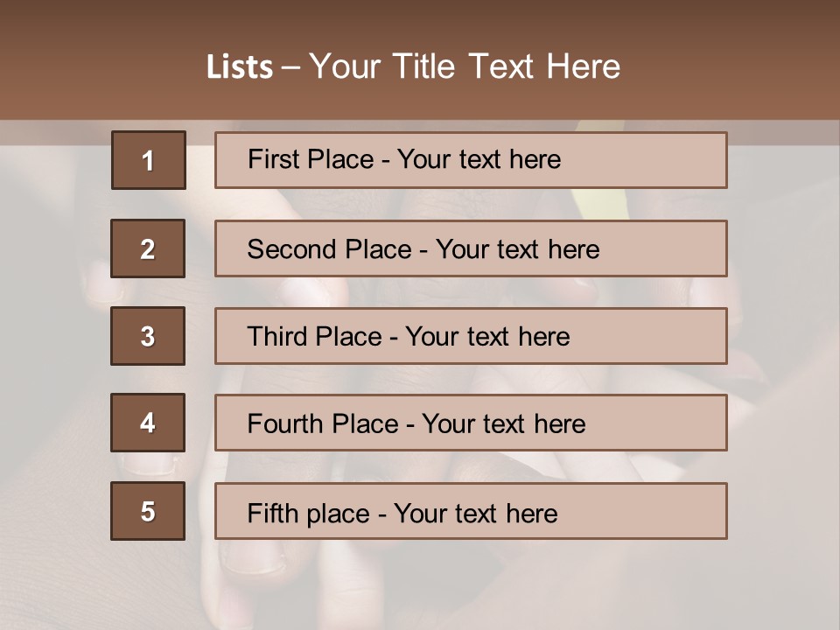
Task: Click the number 5 box
Action: coord(148,511)
